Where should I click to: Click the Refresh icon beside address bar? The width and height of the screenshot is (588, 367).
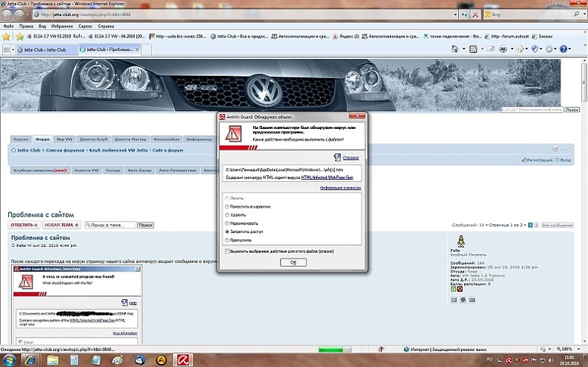[x=465, y=15]
